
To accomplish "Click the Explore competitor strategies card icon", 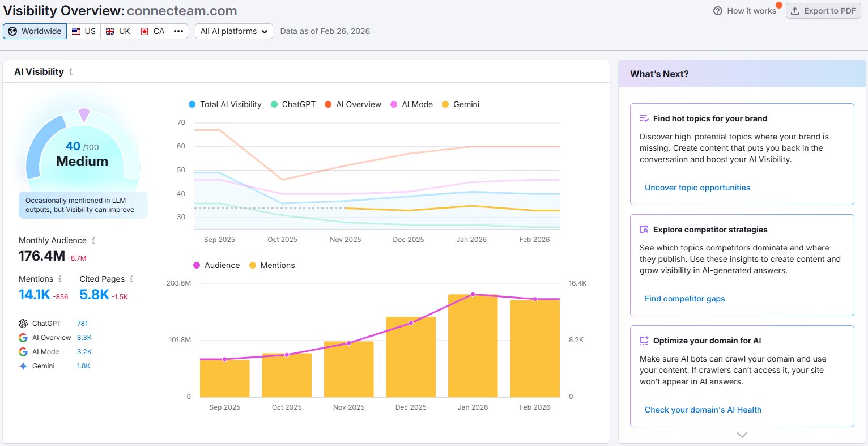I will coord(644,230).
